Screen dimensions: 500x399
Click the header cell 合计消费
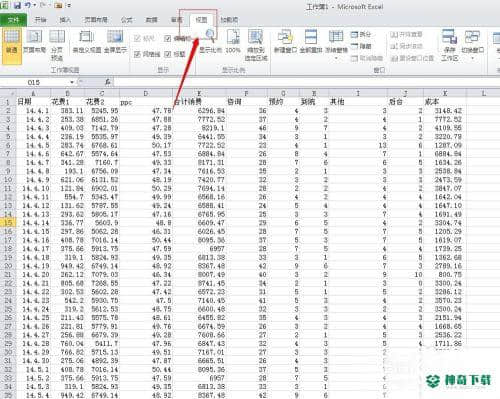coord(199,102)
